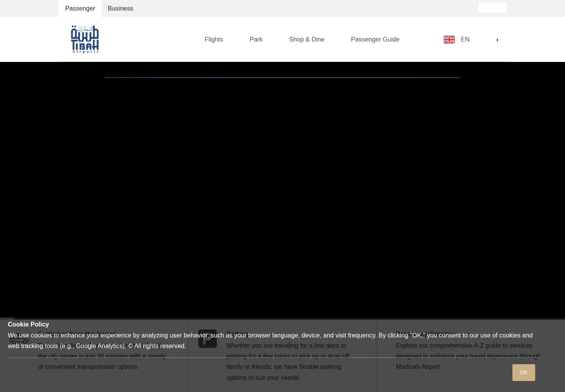Open the Shop & Dine menu
Viewport: 565px width, 392px height.
click(307, 39)
